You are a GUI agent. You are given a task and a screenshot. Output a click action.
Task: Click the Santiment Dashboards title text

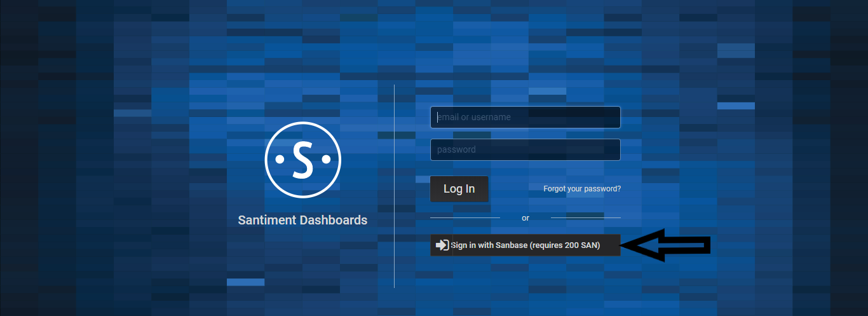[x=302, y=220]
